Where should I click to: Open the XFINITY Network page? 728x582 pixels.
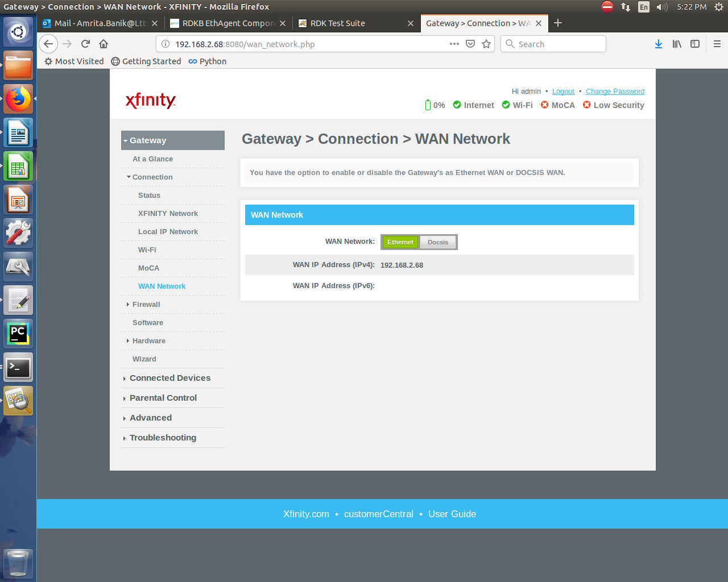pos(168,214)
